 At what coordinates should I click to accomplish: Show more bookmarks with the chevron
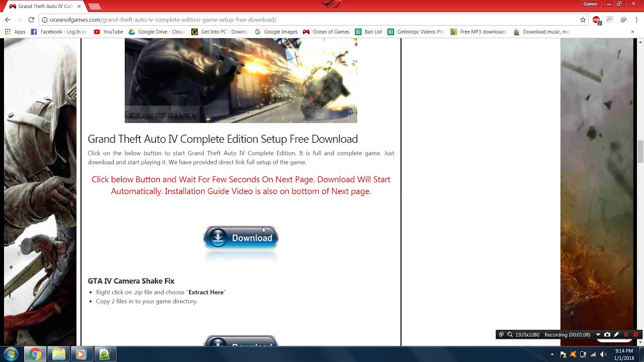pyautogui.click(x=632, y=32)
